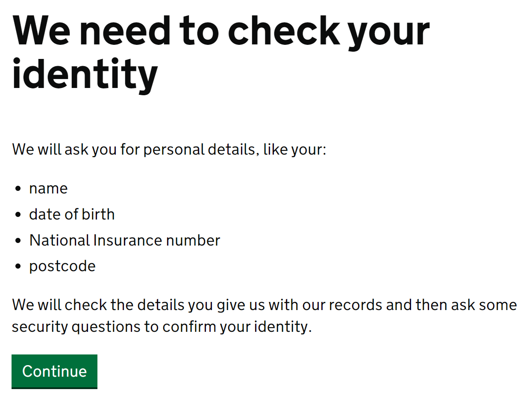The height and width of the screenshot is (404, 532).
Task: Click the word 'identity' in the main heading
Action: [85, 76]
